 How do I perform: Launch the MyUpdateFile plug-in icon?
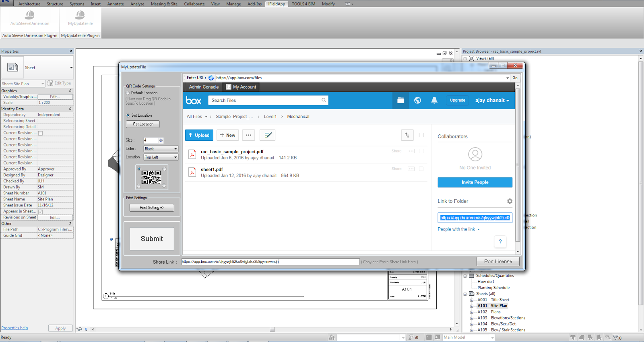pos(80,15)
